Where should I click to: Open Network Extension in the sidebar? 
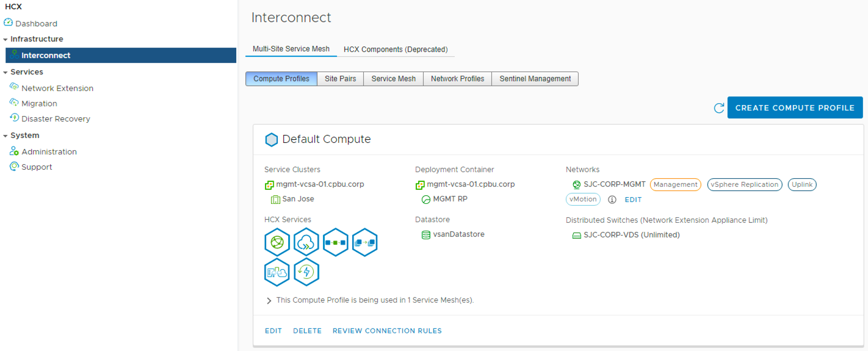coord(57,88)
